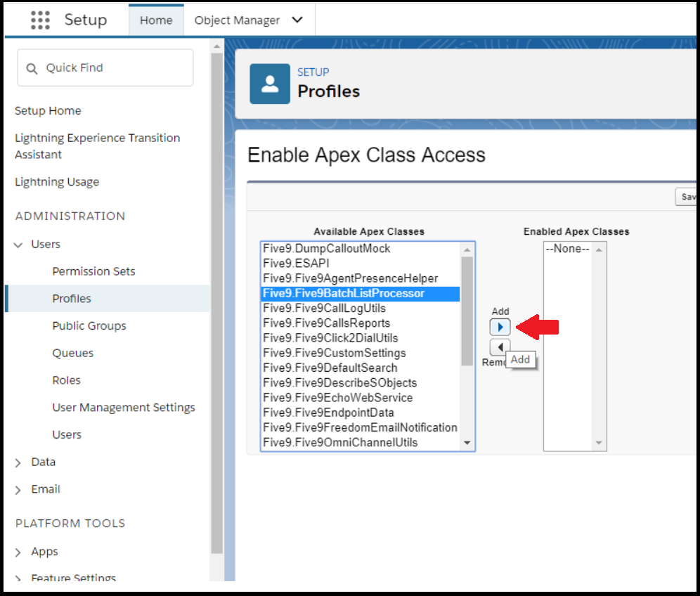Viewport: 700px width, 596px height.
Task: Select Five9.Five9CallsReports class
Action: click(361, 323)
